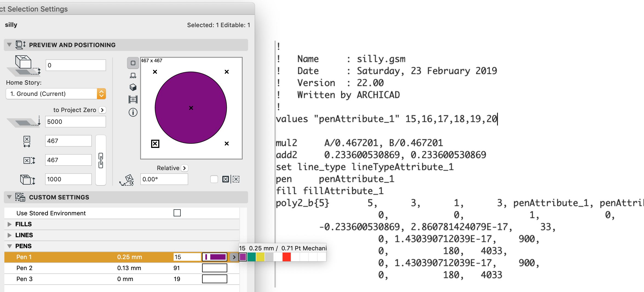This screenshot has height=292, width=644.
Task: Open the object info icon
Action: [x=133, y=112]
